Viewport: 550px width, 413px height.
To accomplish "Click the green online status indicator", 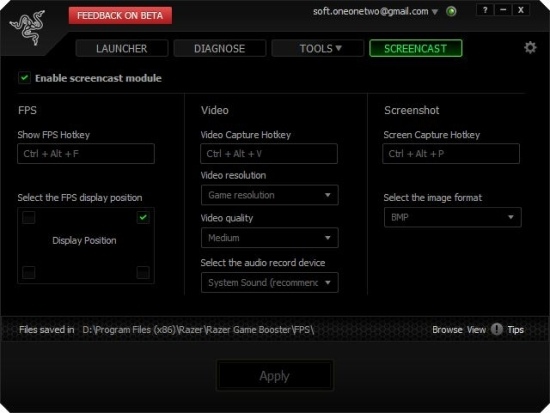I will point(451,12).
